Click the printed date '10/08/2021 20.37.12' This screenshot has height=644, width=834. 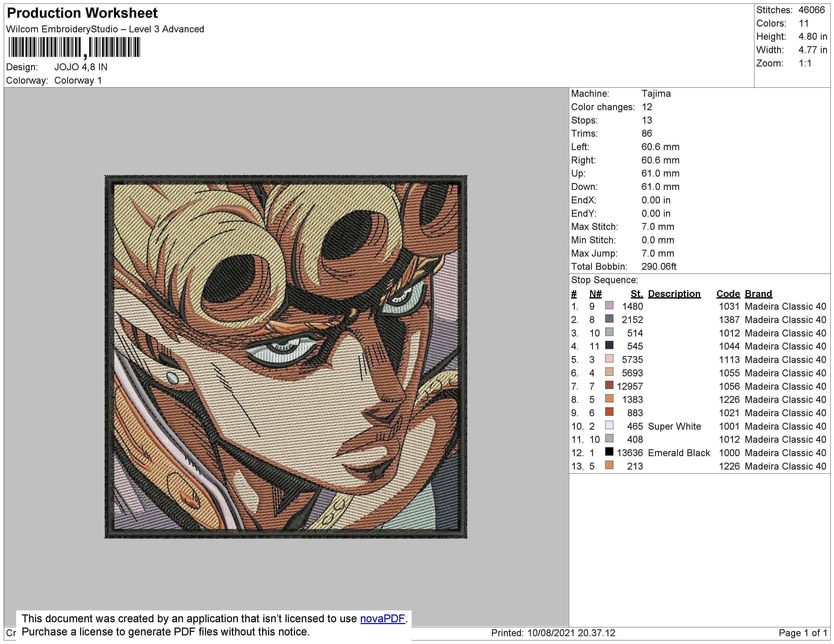pyautogui.click(x=571, y=633)
